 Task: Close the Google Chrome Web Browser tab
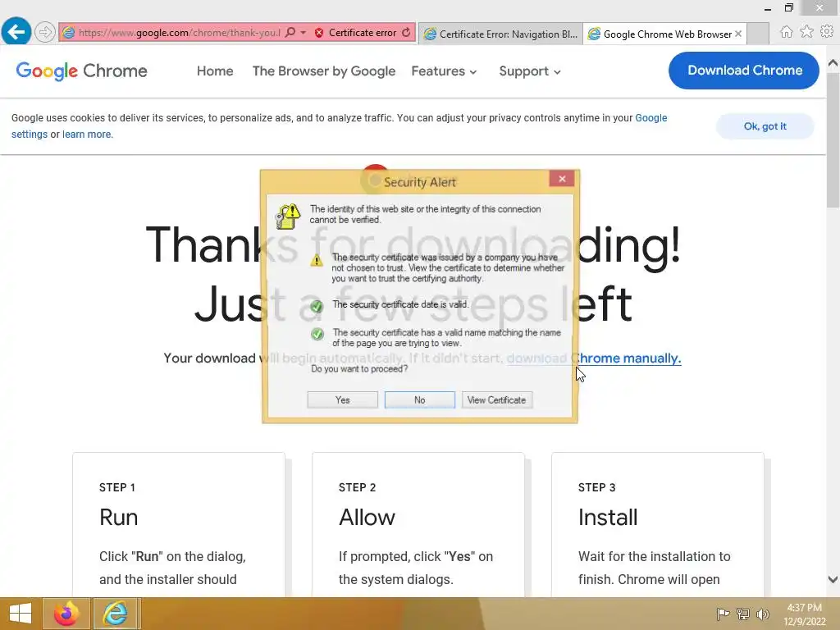click(738, 34)
